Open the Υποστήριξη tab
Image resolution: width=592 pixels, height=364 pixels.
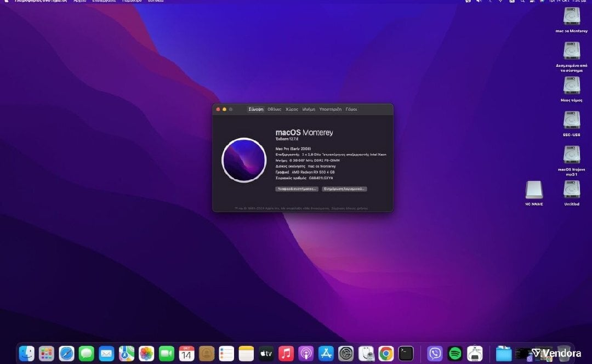[330, 110]
